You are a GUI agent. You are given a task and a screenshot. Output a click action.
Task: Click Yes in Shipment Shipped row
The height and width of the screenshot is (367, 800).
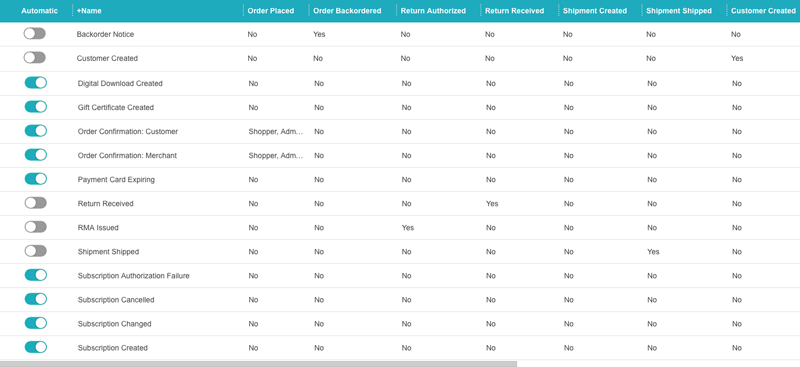pyautogui.click(x=653, y=251)
